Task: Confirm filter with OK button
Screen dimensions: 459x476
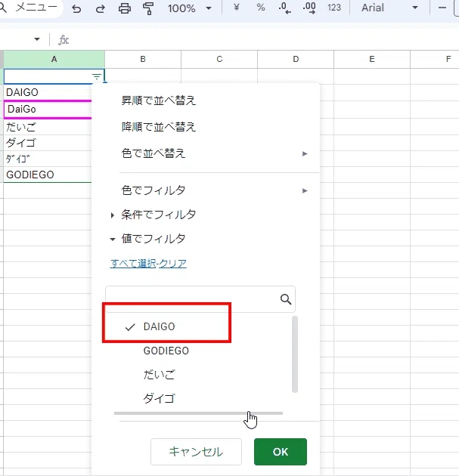Action: click(x=281, y=452)
